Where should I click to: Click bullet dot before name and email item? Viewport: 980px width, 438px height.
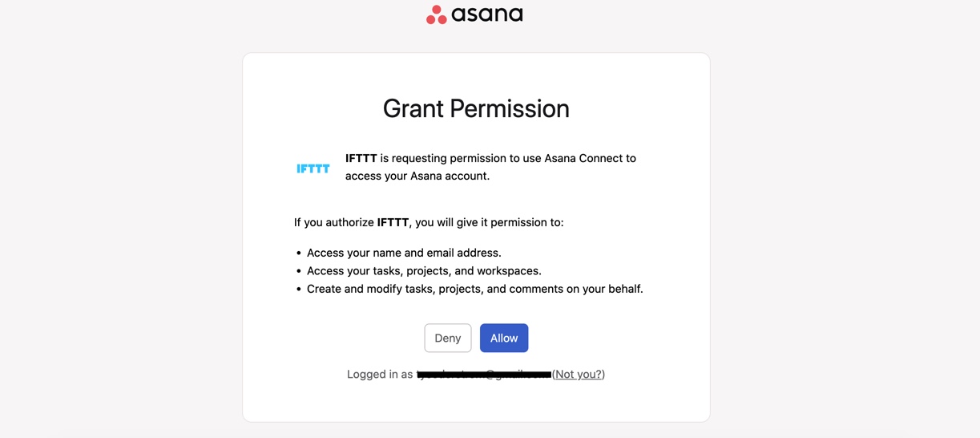pyautogui.click(x=299, y=253)
